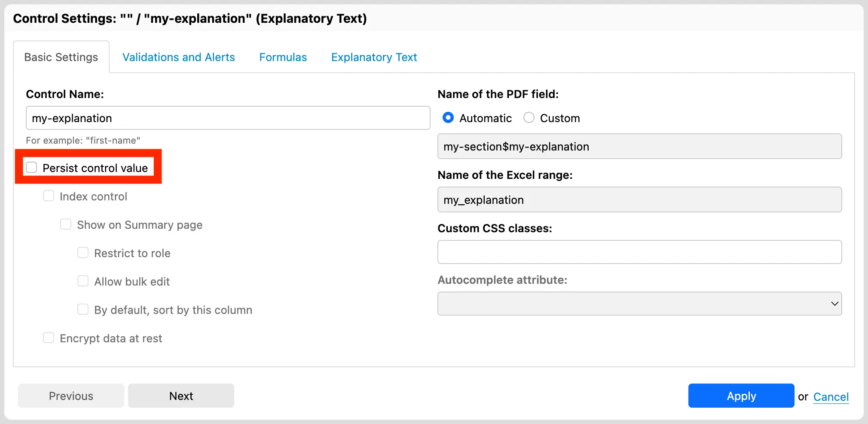Image resolution: width=868 pixels, height=424 pixels.
Task: Check the Restrict to role option
Action: 83,253
